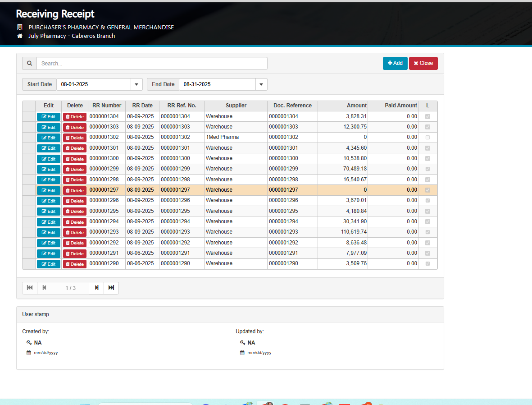Go to the previous page
Screen dimensions: 532x405
(x=44, y=288)
